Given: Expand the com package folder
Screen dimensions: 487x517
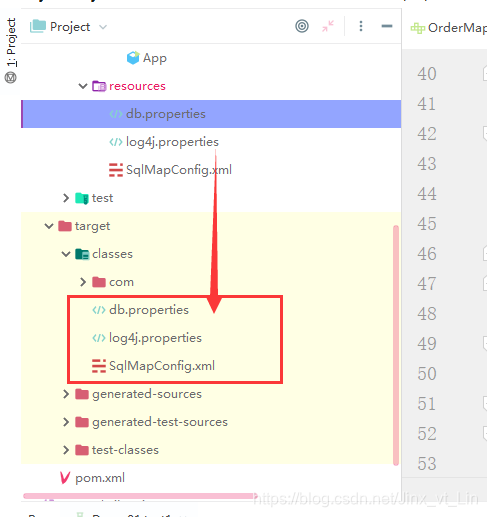Looking at the screenshot, I should pyautogui.click(x=83, y=282).
